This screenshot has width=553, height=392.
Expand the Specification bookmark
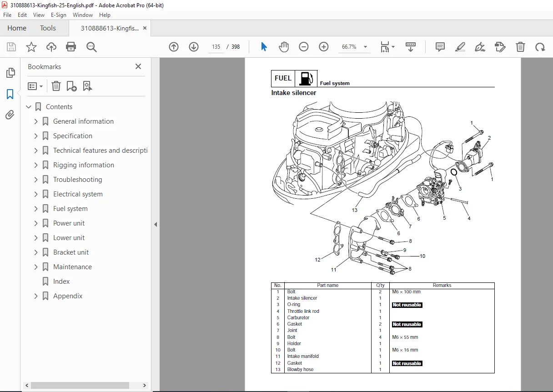point(36,136)
